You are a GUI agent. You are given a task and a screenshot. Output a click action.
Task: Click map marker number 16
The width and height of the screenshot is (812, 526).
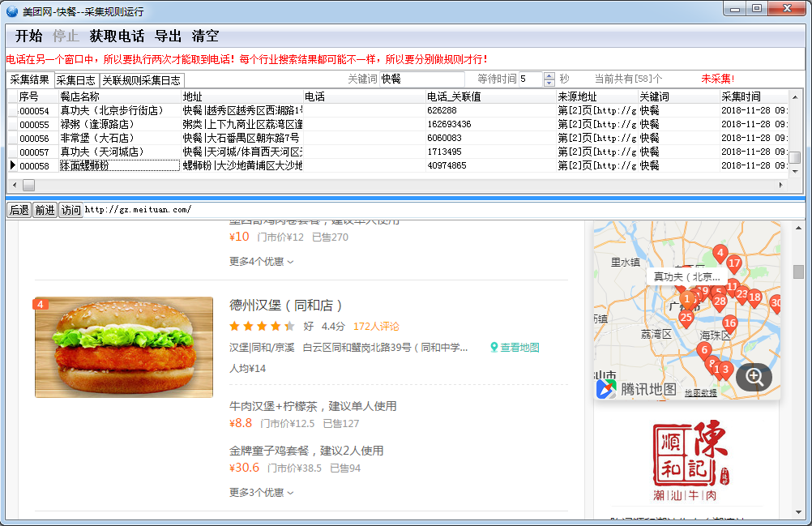(729, 323)
